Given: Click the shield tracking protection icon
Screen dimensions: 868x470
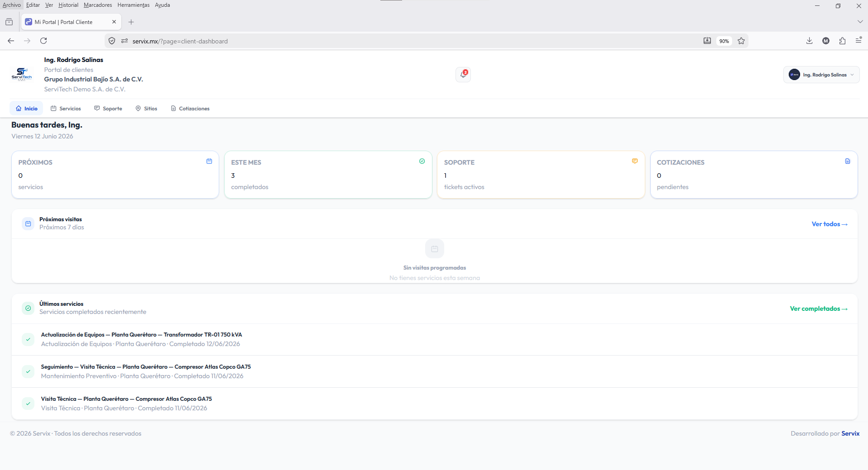Looking at the screenshot, I should pyautogui.click(x=112, y=41).
